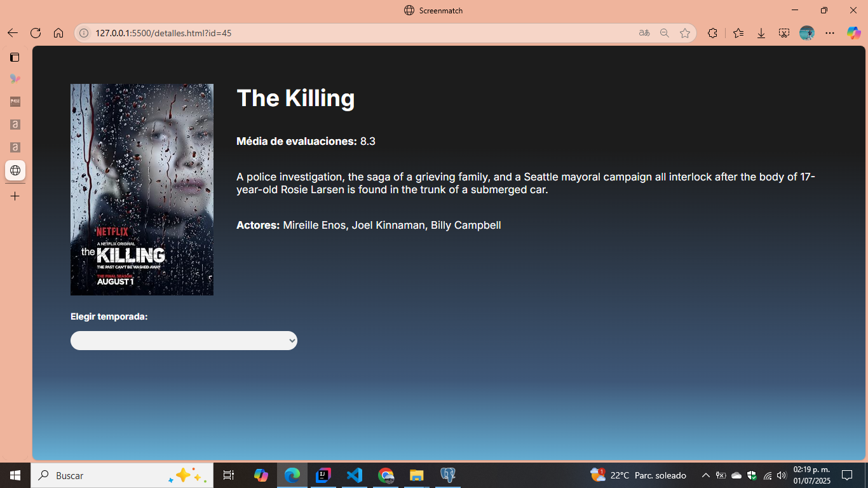Click The Killing poster image
The width and height of the screenshot is (868, 488).
pos(142,189)
